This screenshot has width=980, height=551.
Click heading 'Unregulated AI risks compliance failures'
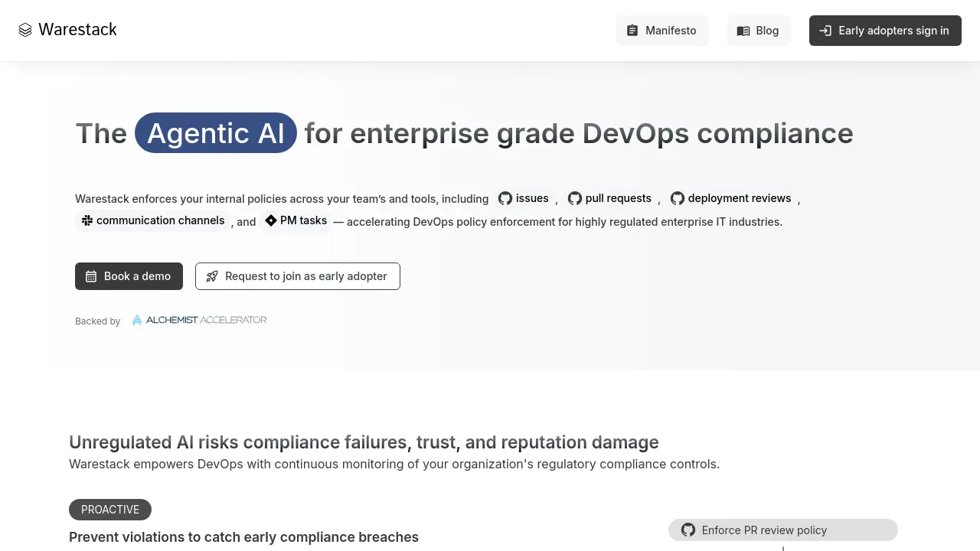pyautogui.click(x=364, y=442)
